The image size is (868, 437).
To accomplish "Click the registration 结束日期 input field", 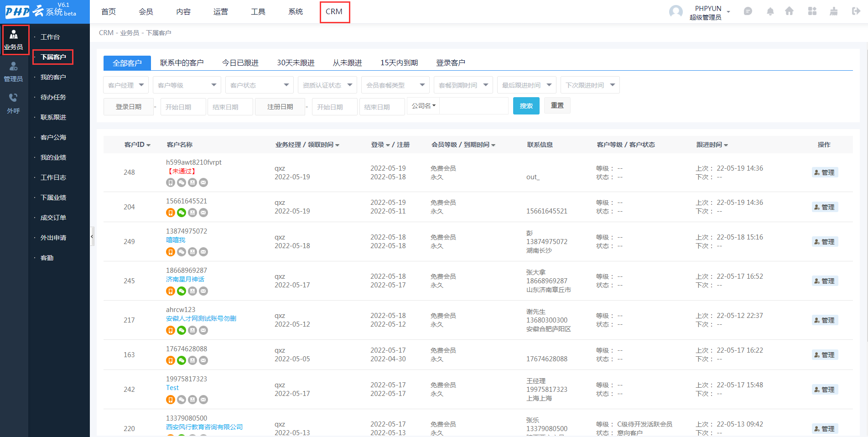I will tap(382, 107).
